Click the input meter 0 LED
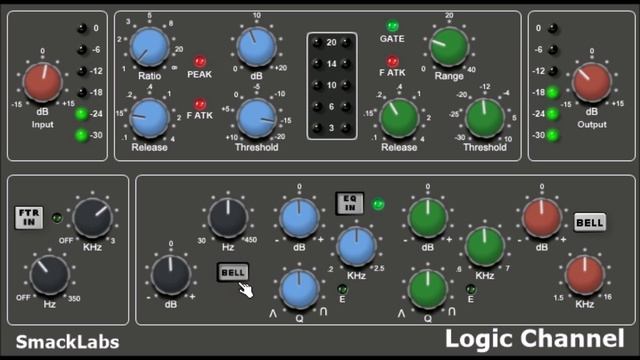Image resolution: width=640 pixels, height=360 pixels. click(82, 28)
